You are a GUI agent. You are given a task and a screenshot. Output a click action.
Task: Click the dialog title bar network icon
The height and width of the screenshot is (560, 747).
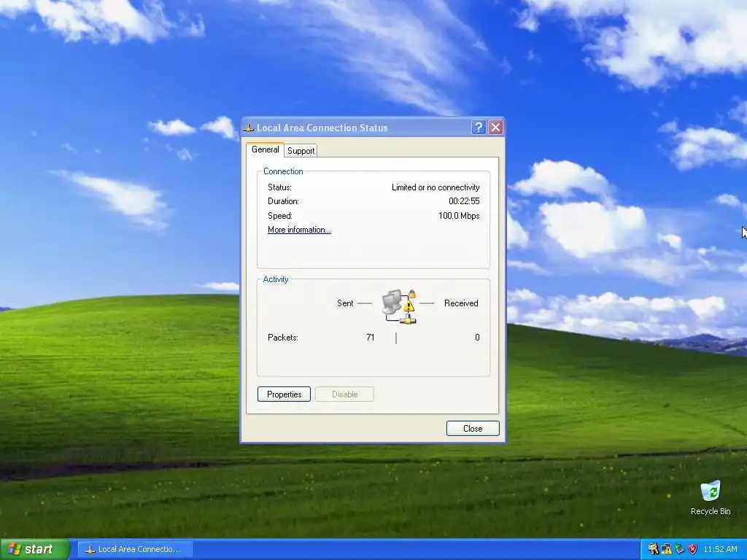click(248, 128)
